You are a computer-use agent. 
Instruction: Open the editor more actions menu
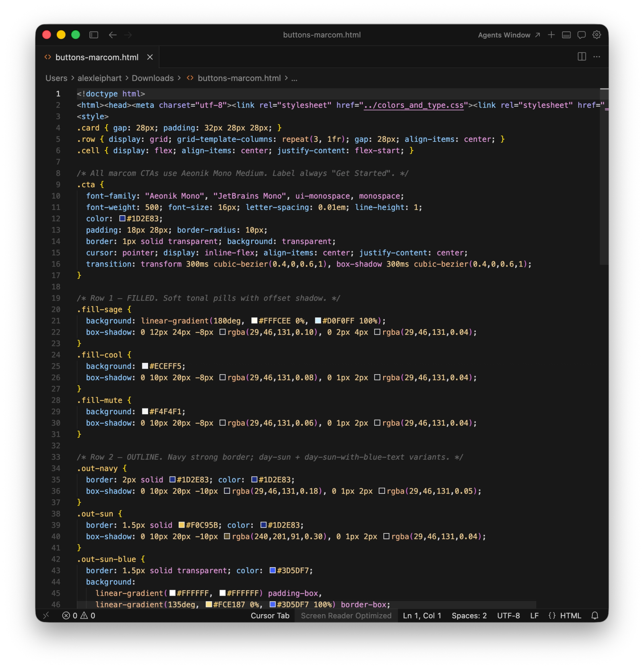[597, 57]
